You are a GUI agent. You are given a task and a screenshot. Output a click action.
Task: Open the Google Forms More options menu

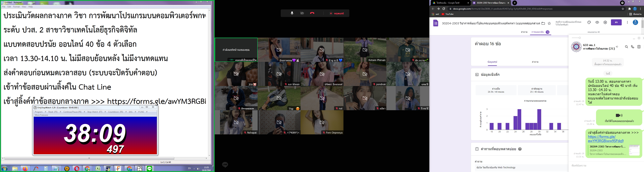coord(627,22)
